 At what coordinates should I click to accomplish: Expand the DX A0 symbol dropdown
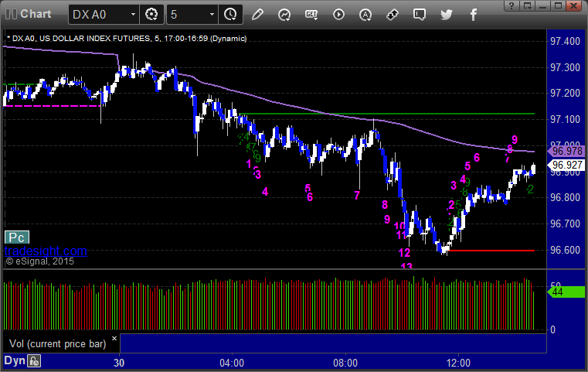[133, 15]
